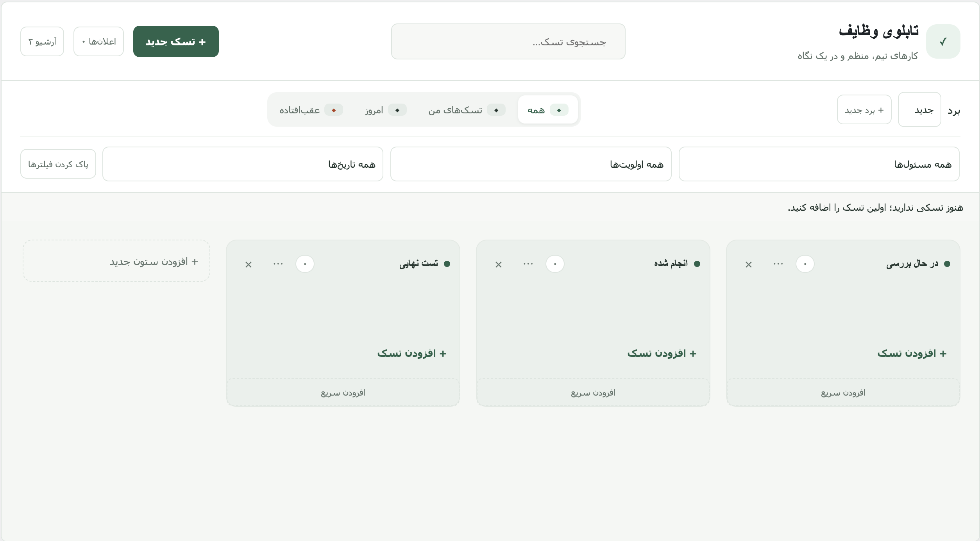This screenshot has width=980, height=541.
Task: Open the three-dot menu of انجام شده column
Action: (x=528, y=264)
